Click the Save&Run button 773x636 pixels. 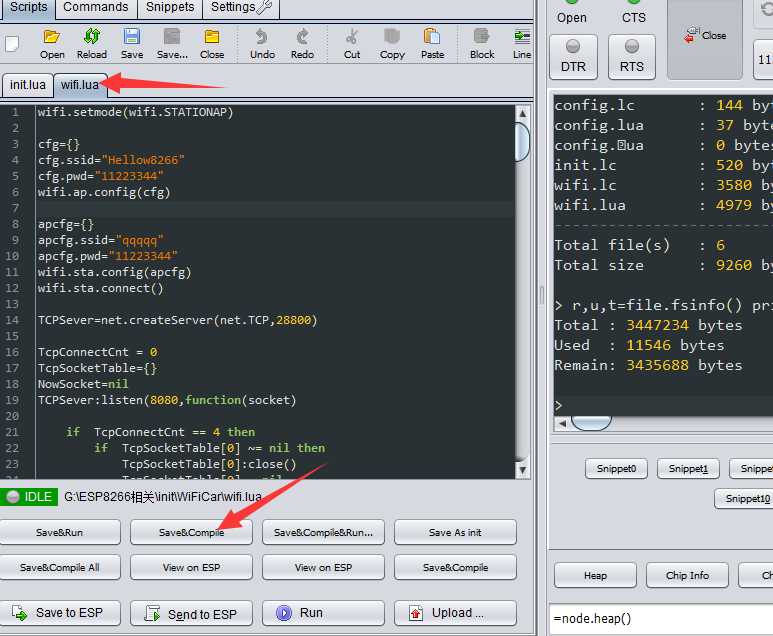[x=60, y=532]
